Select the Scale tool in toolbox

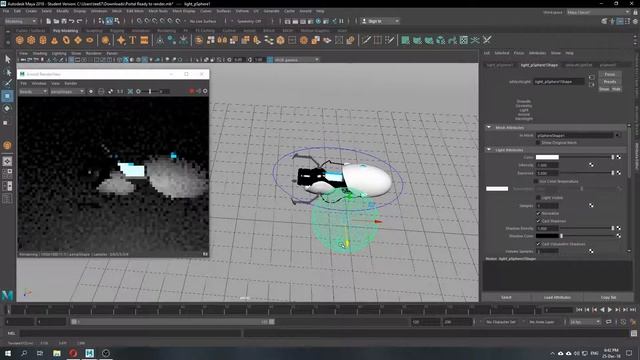[6, 122]
